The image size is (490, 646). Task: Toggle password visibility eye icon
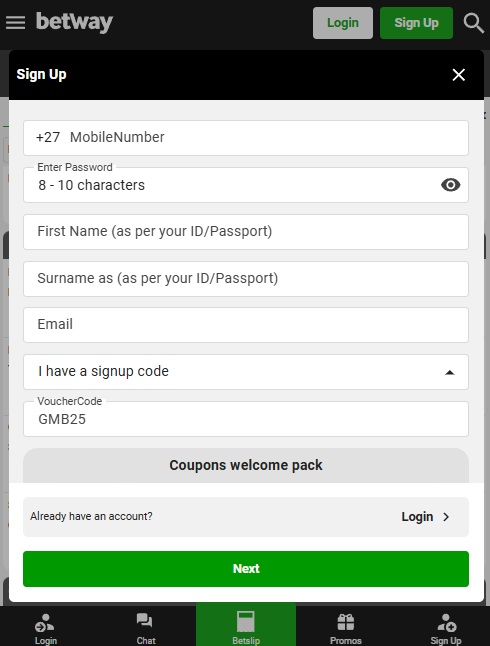click(450, 185)
